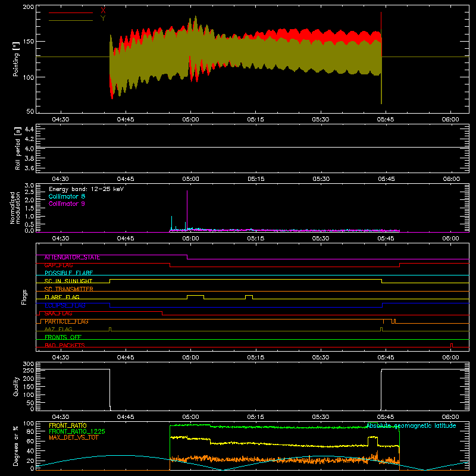Click the white roll period line
This screenshot has width=476, height=476.
point(252,148)
